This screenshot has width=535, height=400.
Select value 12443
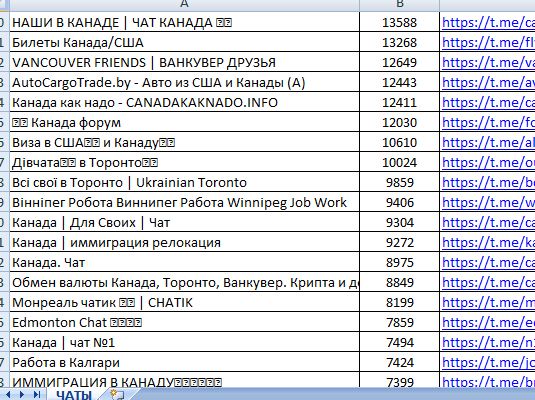point(400,83)
